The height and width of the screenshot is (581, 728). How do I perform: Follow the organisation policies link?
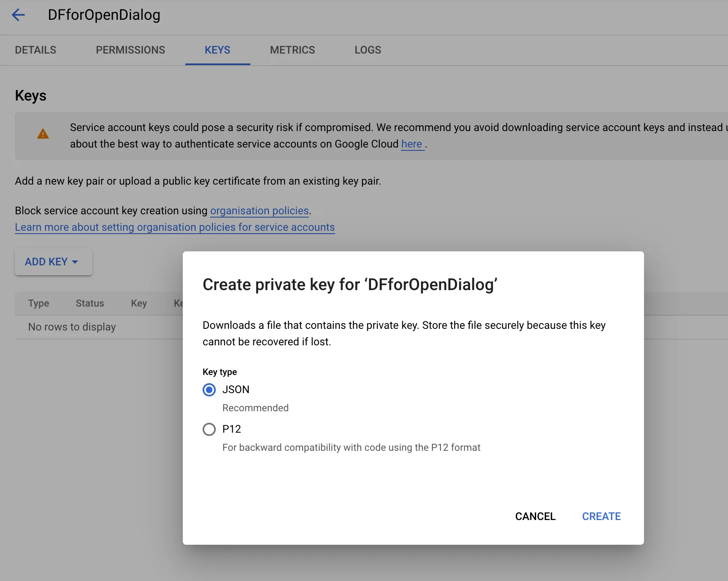(259, 211)
